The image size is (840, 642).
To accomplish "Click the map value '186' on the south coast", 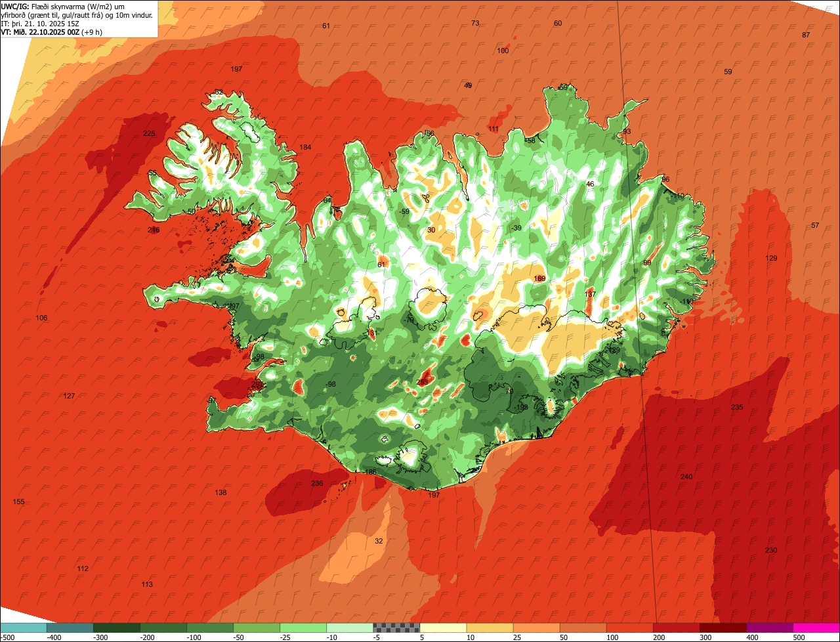I will pos(370,472).
